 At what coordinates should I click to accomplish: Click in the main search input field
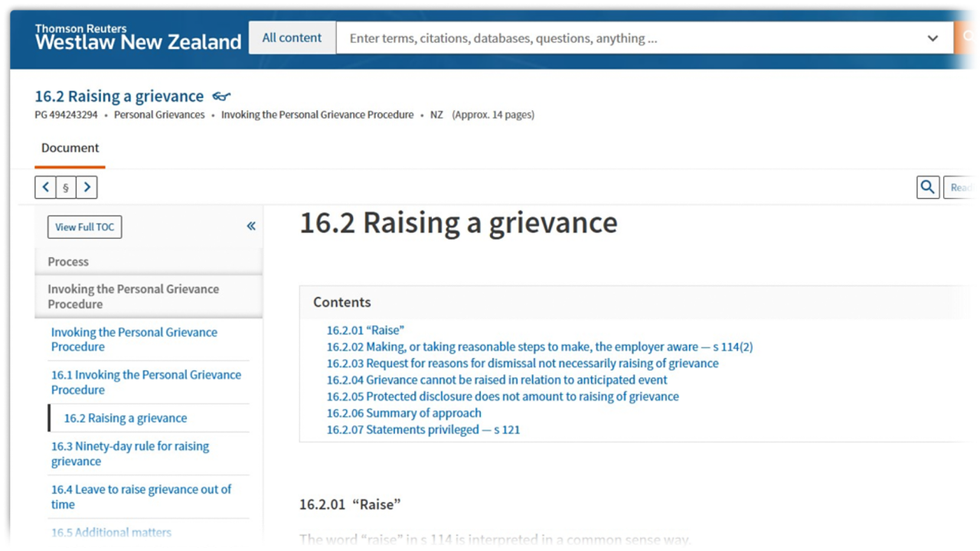pos(628,38)
